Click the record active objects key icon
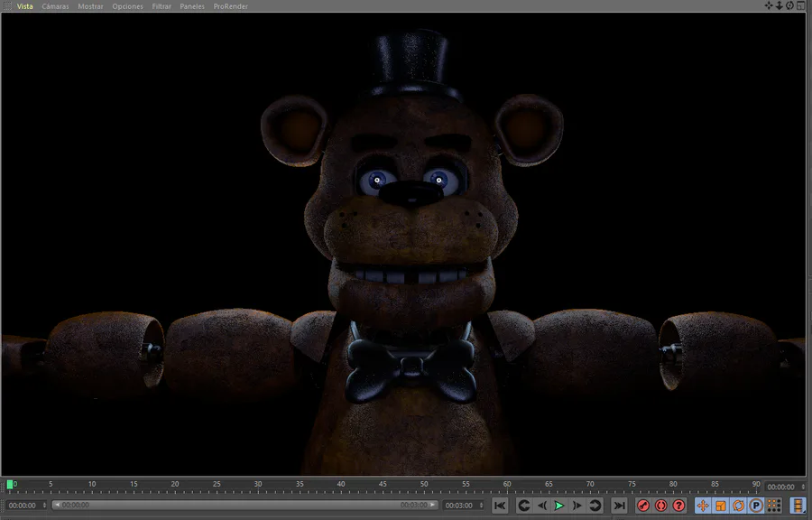 click(643, 506)
